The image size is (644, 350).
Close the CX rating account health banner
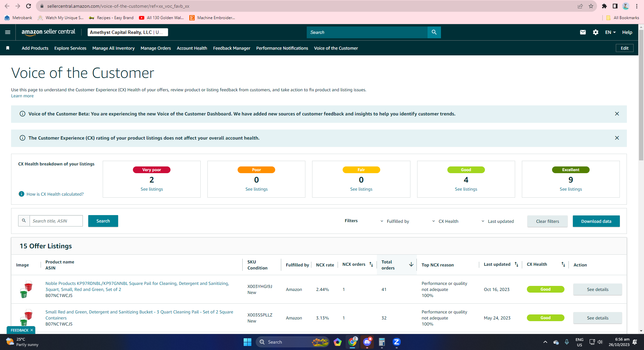click(x=617, y=138)
